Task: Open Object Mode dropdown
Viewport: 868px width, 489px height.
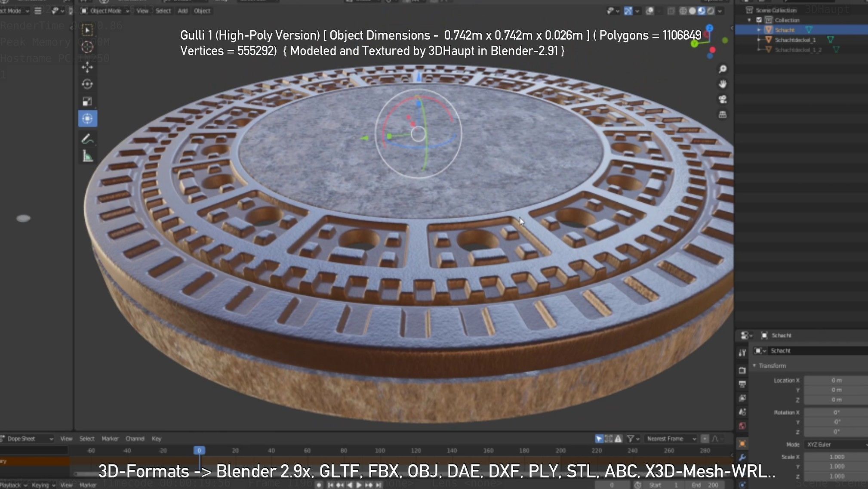Action: (x=105, y=11)
